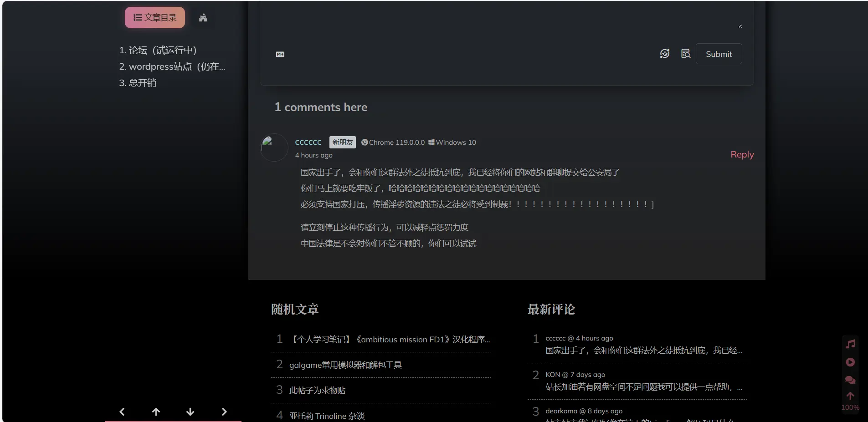Click the Windows 10 system label
868x422 pixels.
[452, 142]
